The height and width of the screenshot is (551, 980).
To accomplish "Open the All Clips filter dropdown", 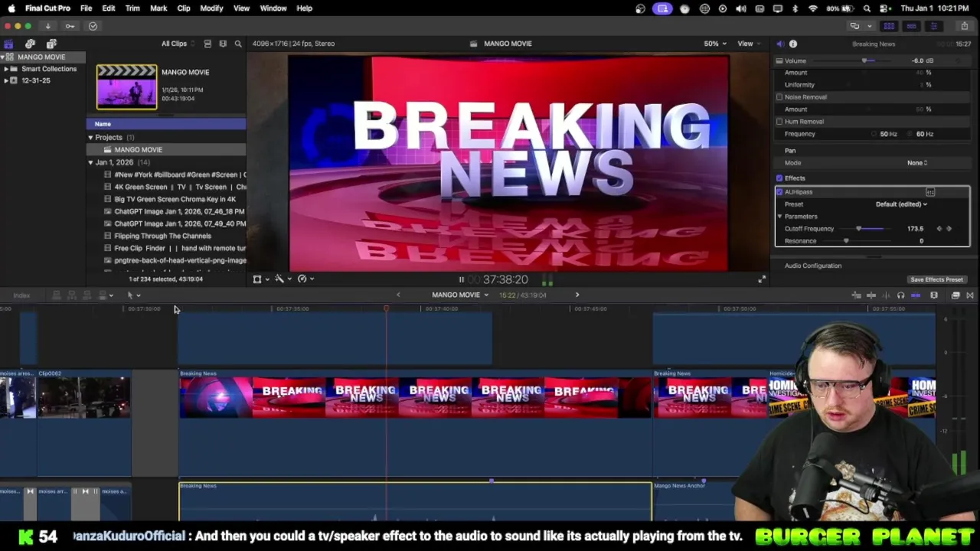I will pos(178,44).
